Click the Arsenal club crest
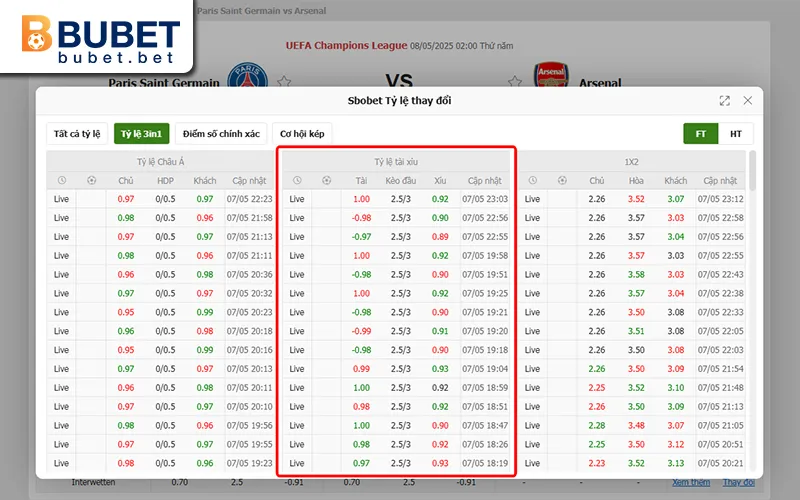This screenshot has width=800, height=500. (x=551, y=74)
